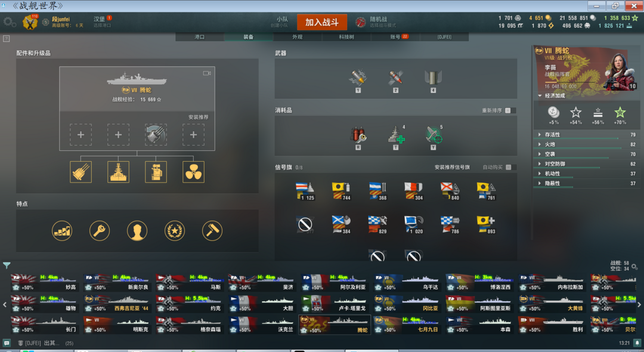Mount the signal flag with count 744
Screen dimensions: 644x352
coord(341,192)
